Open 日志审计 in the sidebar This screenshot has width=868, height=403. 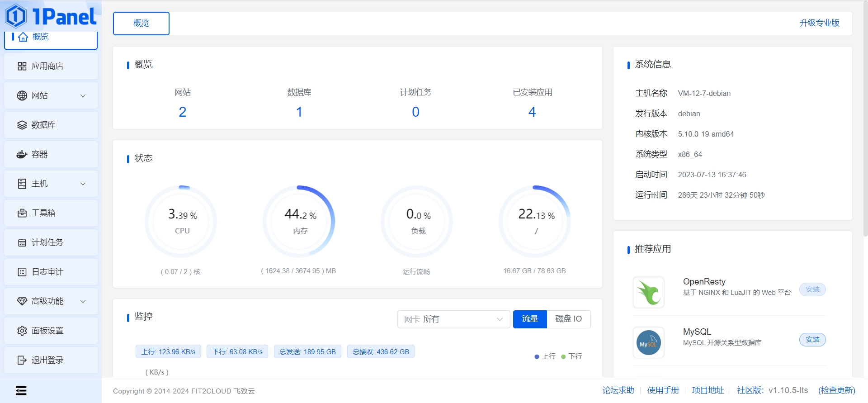pyautogui.click(x=51, y=272)
